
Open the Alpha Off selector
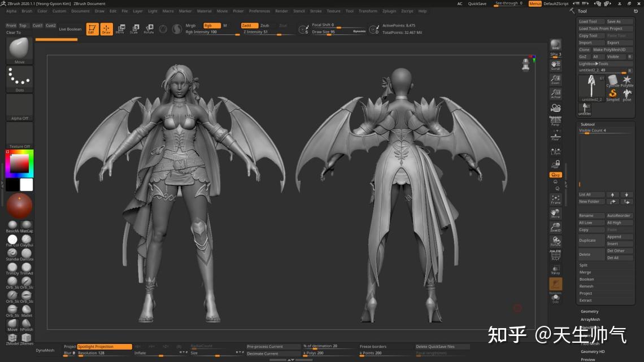pyautogui.click(x=19, y=107)
